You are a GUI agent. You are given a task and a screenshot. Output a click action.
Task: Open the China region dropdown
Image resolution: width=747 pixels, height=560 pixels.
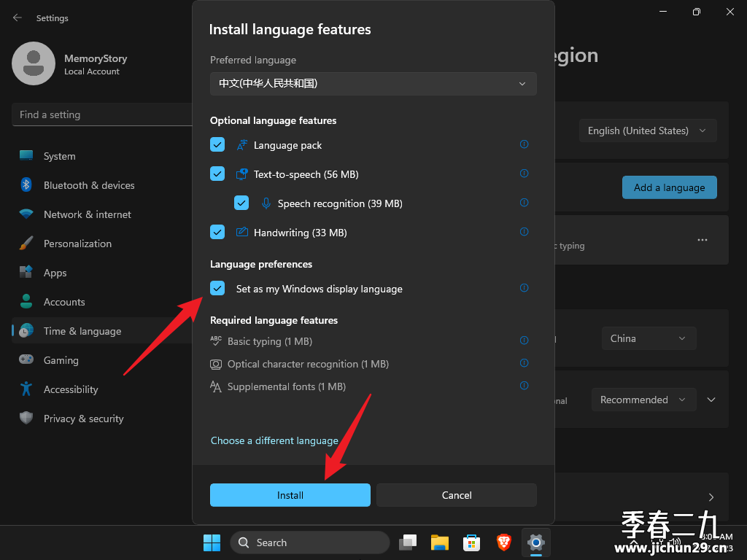coord(649,338)
